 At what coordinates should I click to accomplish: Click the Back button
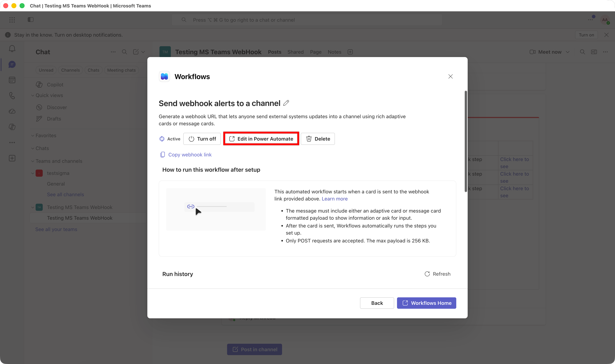(377, 303)
